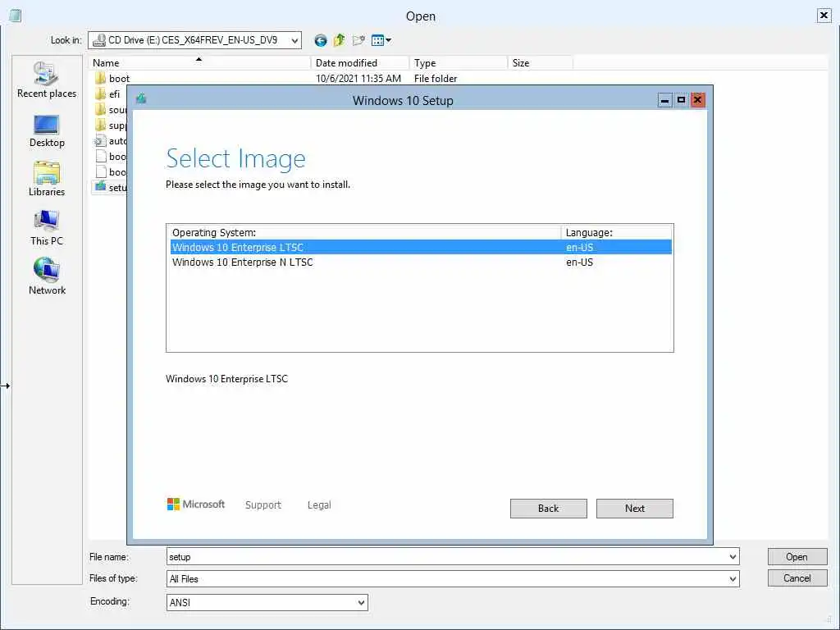This screenshot has width=840, height=630.
Task: Click the boot folder's date modified cell
Action: (358, 78)
